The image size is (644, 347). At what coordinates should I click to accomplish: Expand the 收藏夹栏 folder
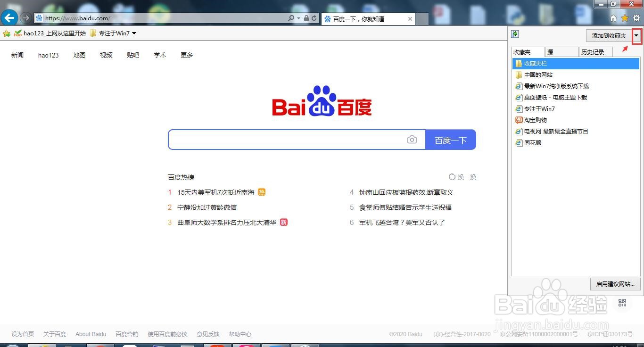tap(576, 63)
